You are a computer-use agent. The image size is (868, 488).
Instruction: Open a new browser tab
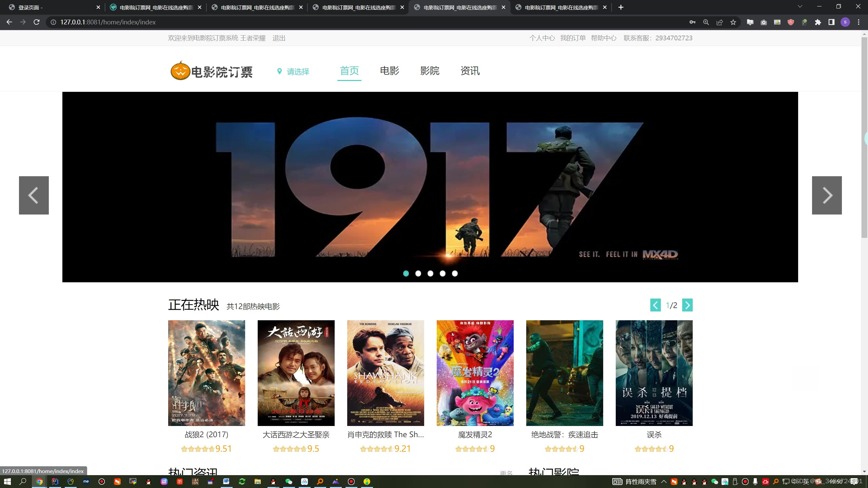621,7
